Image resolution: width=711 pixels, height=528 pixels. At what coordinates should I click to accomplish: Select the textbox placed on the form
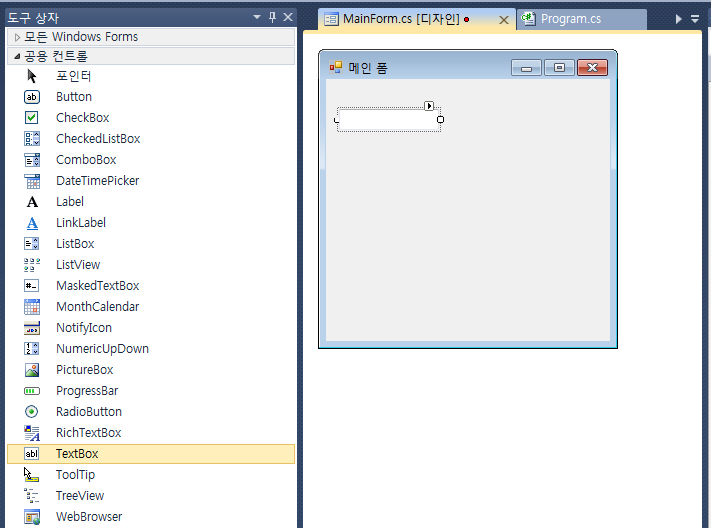tap(389, 120)
